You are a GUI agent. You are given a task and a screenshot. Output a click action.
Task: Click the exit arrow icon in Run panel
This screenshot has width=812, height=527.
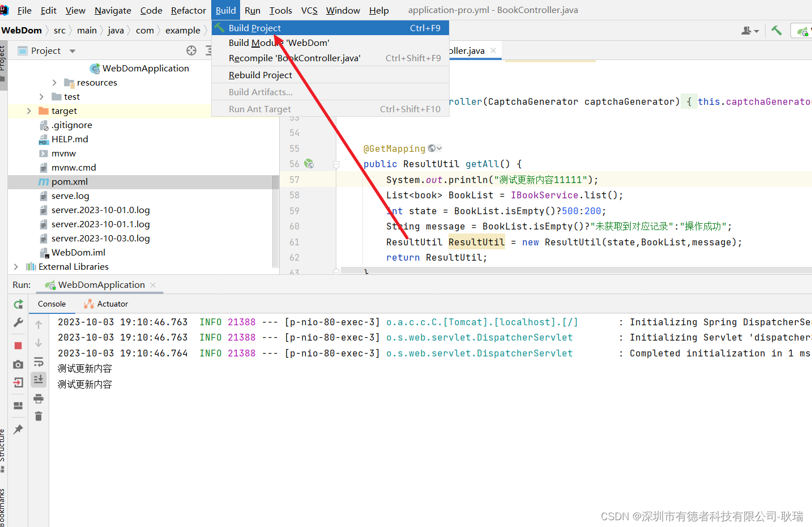[x=18, y=382]
